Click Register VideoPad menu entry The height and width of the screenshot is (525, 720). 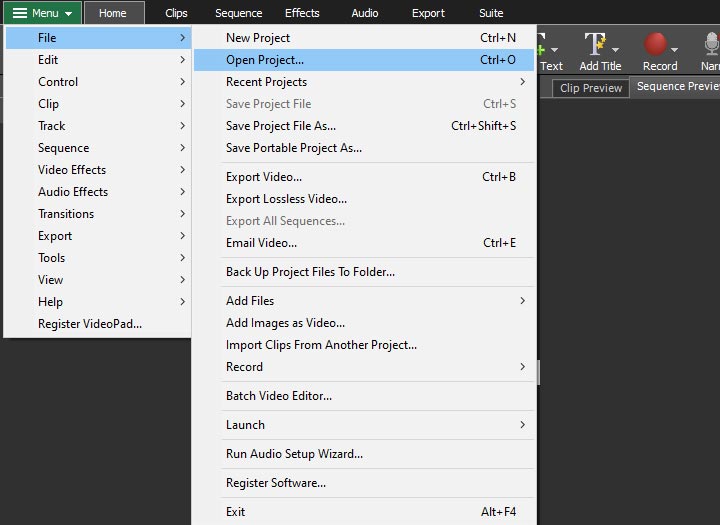(x=90, y=324)
